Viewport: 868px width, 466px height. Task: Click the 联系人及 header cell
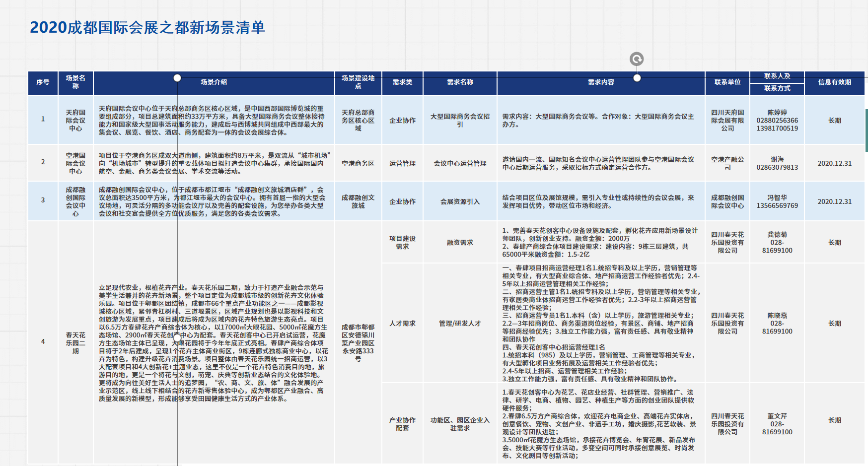pyautogui.click(x=777, y=76)
